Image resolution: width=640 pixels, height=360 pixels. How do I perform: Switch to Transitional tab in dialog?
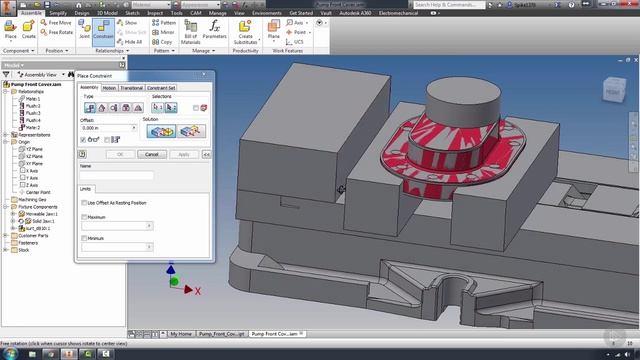131,88
